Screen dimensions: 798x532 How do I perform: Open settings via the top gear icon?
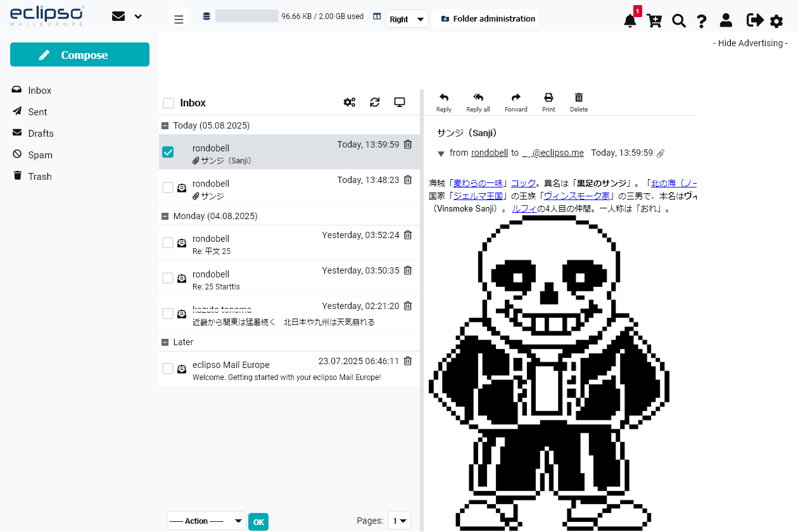pyautogui.click(x=776, y=21)
